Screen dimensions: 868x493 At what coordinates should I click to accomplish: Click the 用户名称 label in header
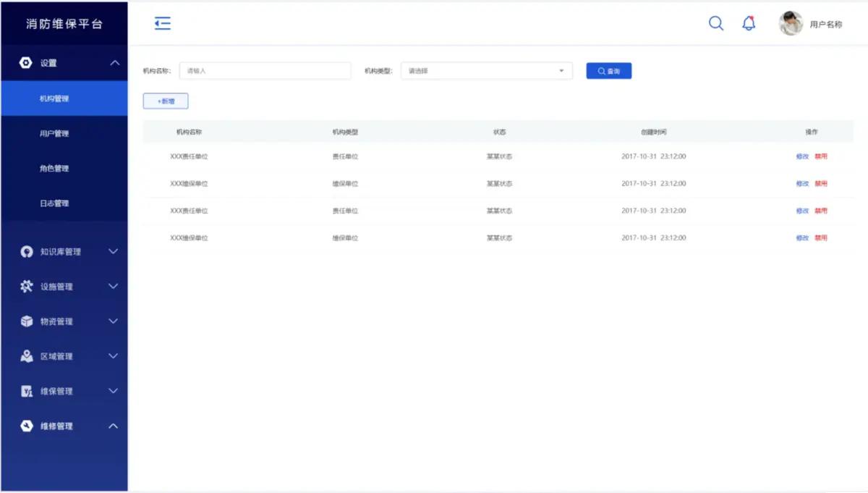826,24
